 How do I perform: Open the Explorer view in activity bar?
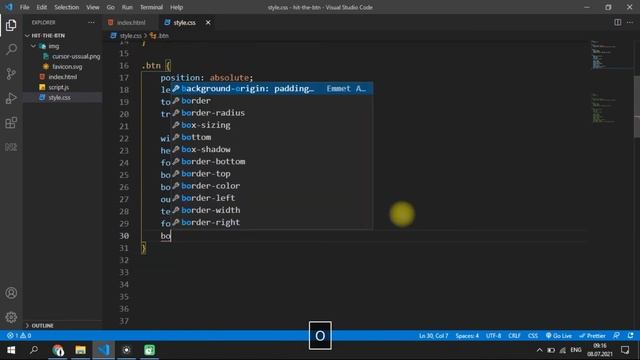pyautogui.click(x=11, y=25)
